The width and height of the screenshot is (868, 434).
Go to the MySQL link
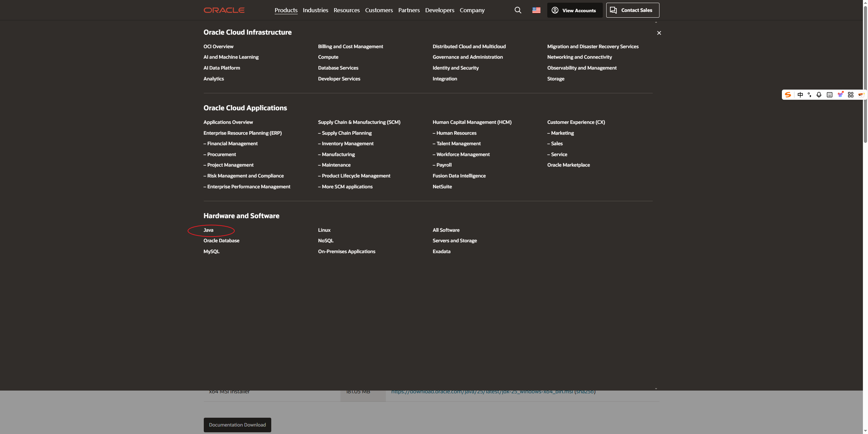(x=212, y=251)
